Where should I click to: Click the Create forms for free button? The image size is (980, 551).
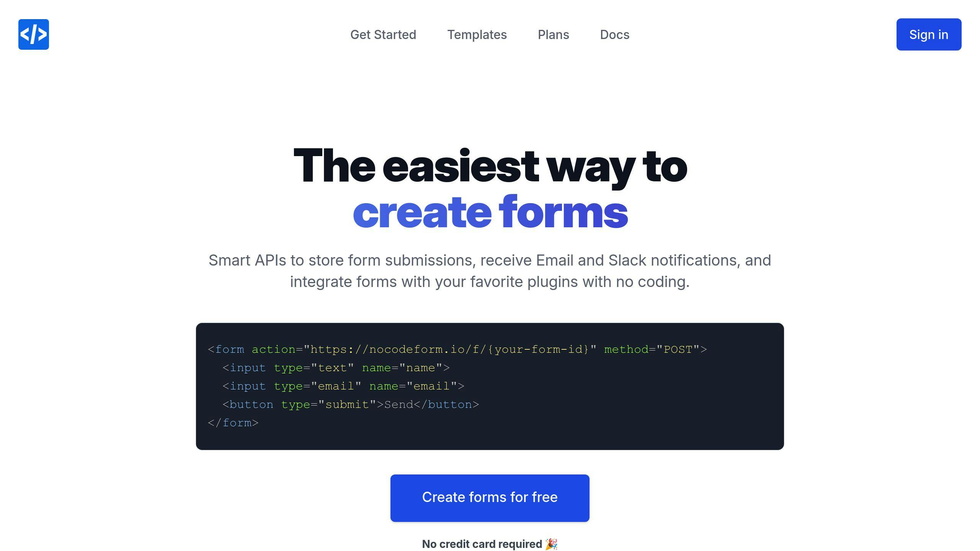point(490,497)
